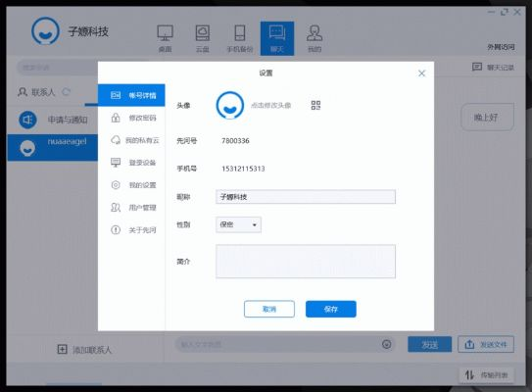The image size is (532, 392).
Task: Click the nuaaeagel contact avatar icon
Action: point(27,148)
